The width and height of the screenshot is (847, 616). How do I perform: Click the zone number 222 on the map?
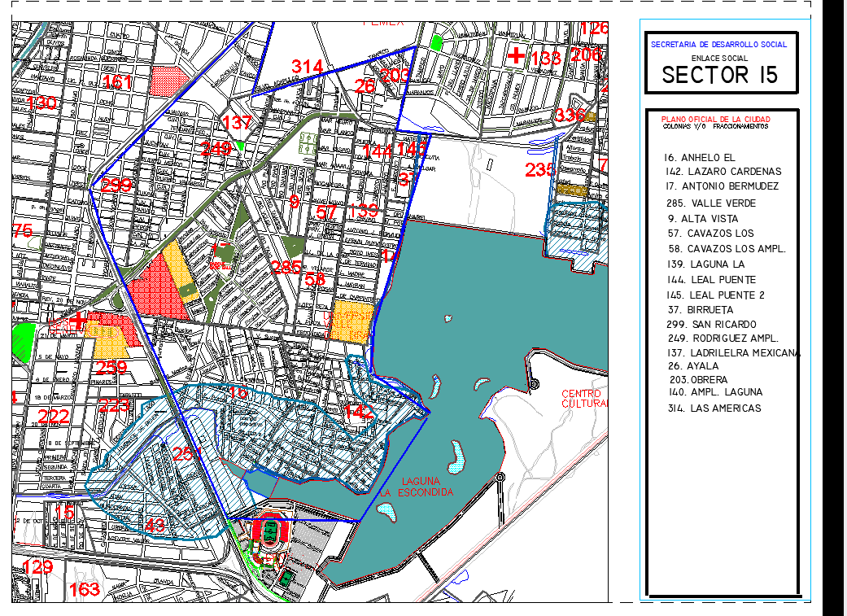54,417
